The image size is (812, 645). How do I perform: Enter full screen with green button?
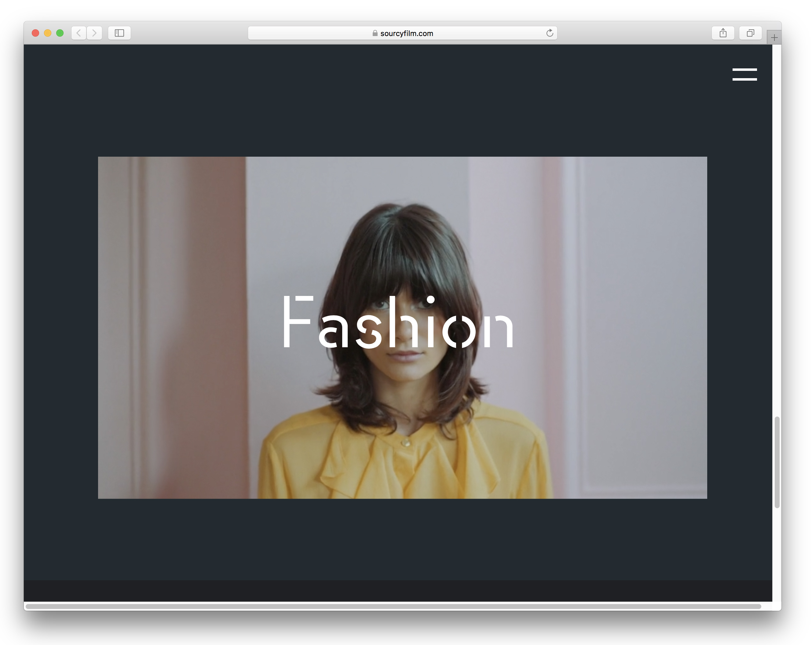[60, 33]
